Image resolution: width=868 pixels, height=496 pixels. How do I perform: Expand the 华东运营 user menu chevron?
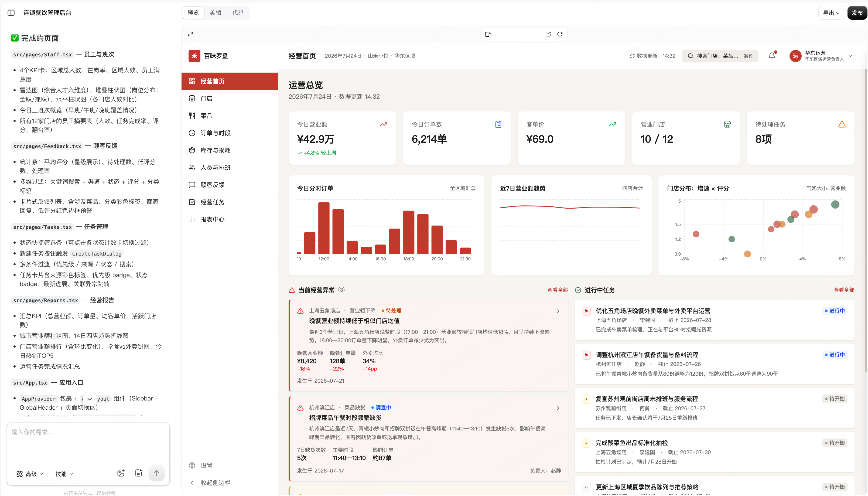(850, 56)
